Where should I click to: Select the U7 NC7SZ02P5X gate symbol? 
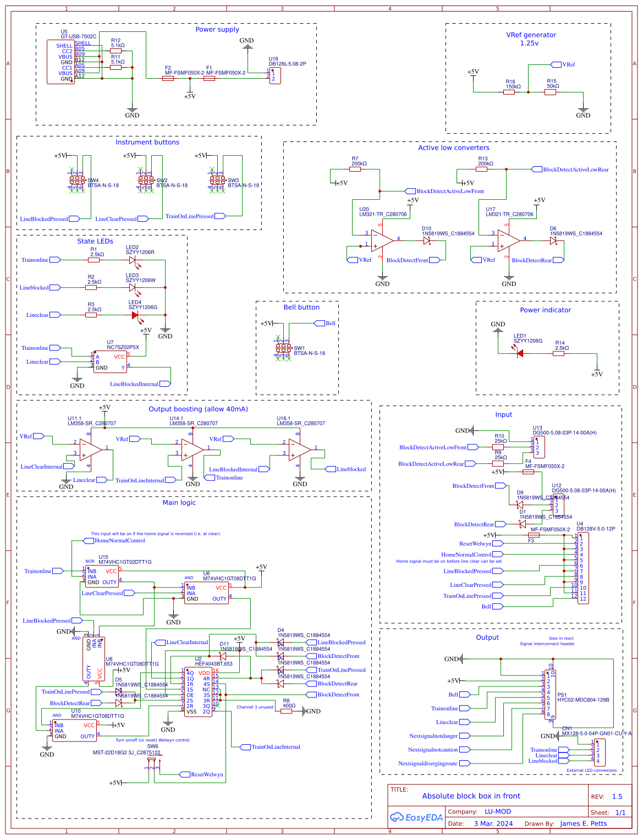pyautogui.click(x=111, y=361)
